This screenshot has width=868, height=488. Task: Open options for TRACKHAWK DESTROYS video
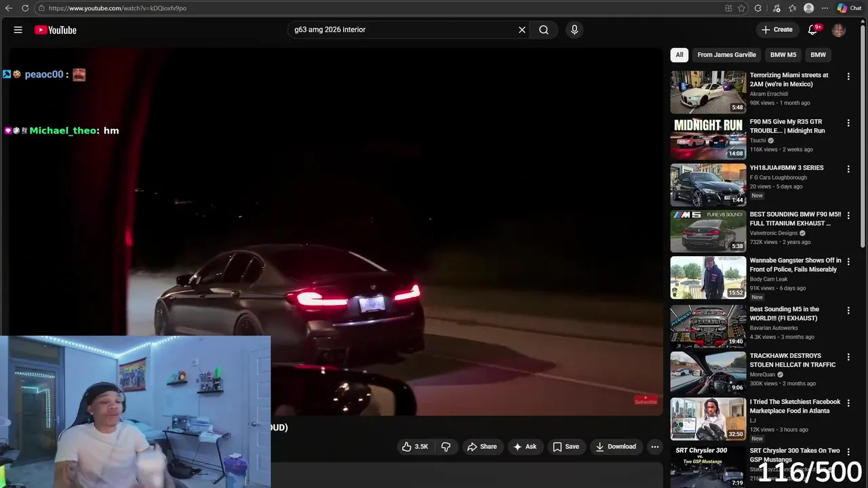tap(848, 357)
